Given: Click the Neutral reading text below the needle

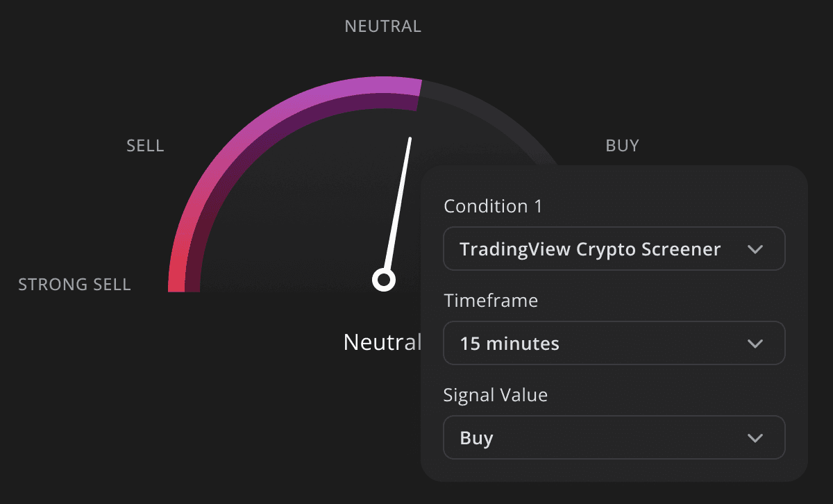Looking at the screenshot, I should [x=382, y=342].
